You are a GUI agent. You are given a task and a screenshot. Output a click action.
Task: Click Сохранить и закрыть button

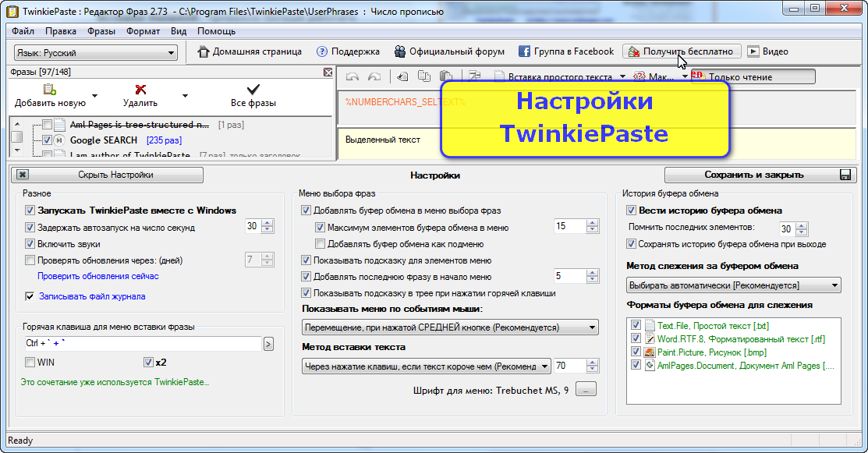(x=760, y=175)
